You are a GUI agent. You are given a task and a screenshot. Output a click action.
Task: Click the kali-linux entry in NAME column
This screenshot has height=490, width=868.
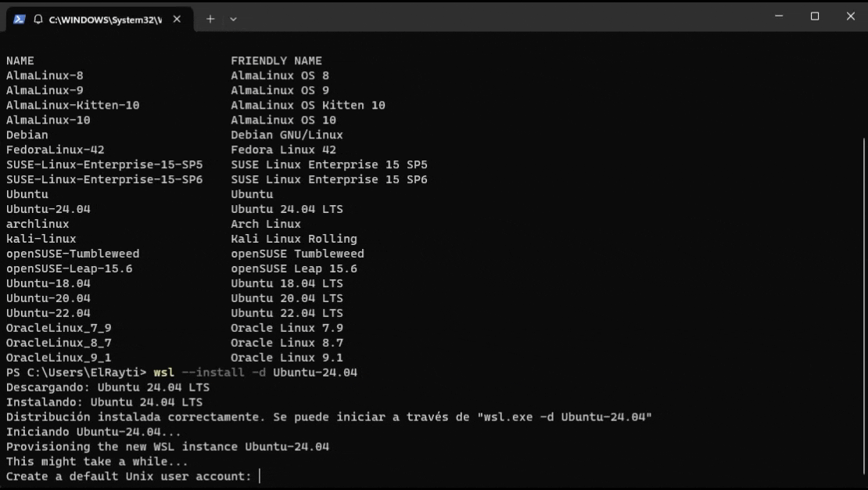[x=41, y=239]
